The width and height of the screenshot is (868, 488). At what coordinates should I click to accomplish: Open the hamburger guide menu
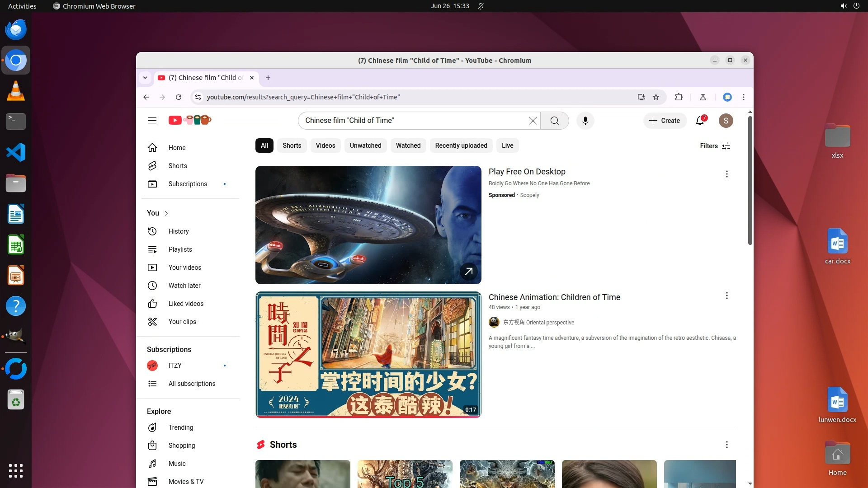coord(152,121)
